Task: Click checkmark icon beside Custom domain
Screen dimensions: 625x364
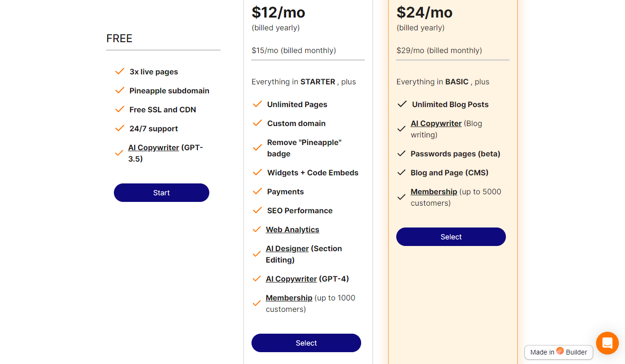Action: click(257, 123)
